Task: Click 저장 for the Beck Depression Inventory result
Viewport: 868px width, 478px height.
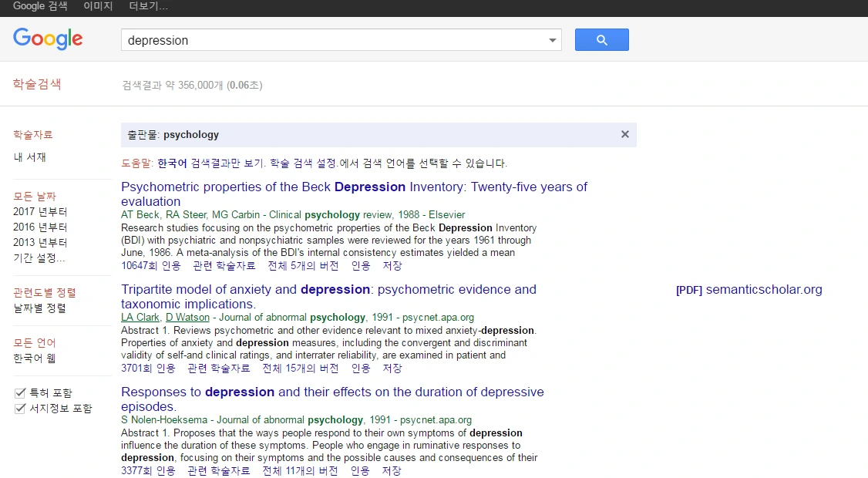Action: point(392,266)
